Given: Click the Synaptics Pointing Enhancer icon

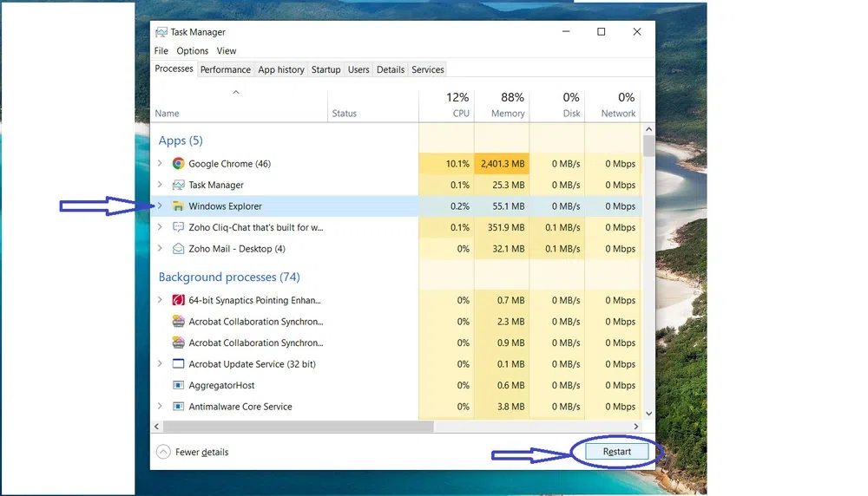Looking at the screenshot, I should (x=178, y=300).
